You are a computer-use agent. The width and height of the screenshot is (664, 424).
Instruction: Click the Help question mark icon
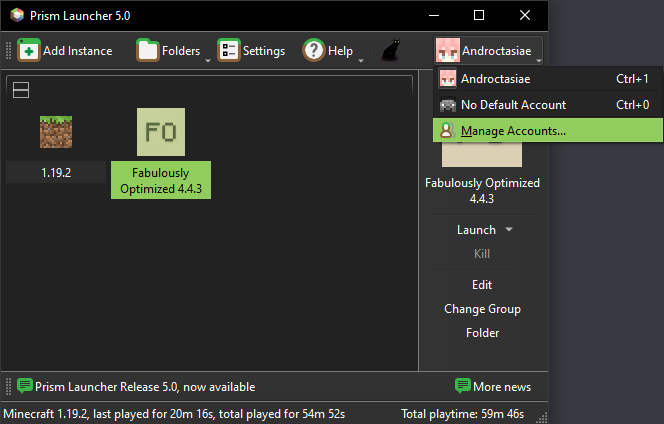click(x=313, y=50)
